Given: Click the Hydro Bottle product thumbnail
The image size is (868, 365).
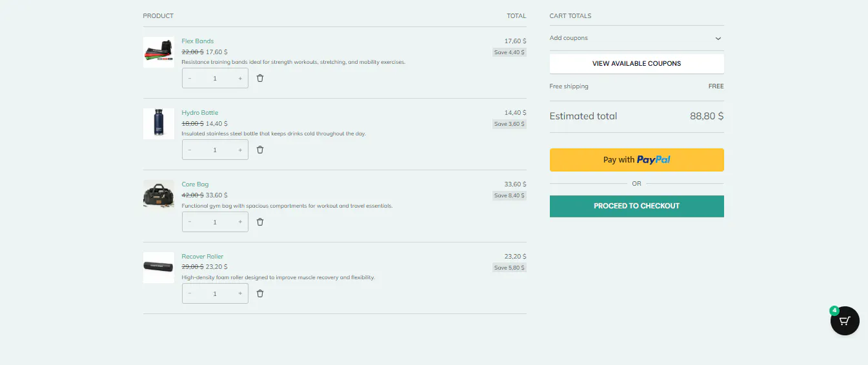Looking at the screenshot, I should pyautogui.click(x=159, y=124).
